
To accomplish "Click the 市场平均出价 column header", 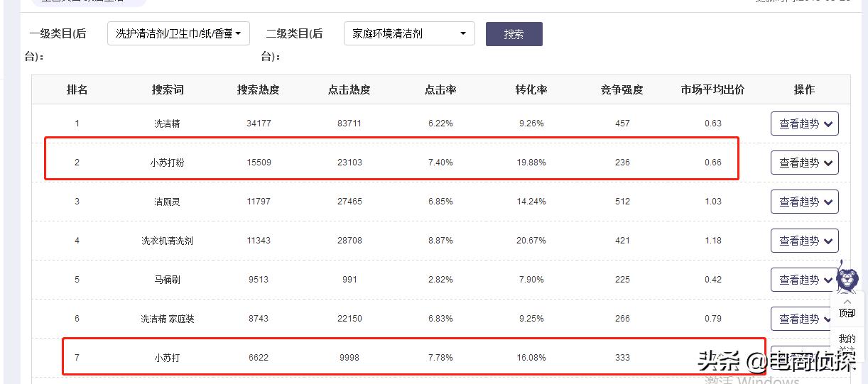I will (x=712, y=90).
